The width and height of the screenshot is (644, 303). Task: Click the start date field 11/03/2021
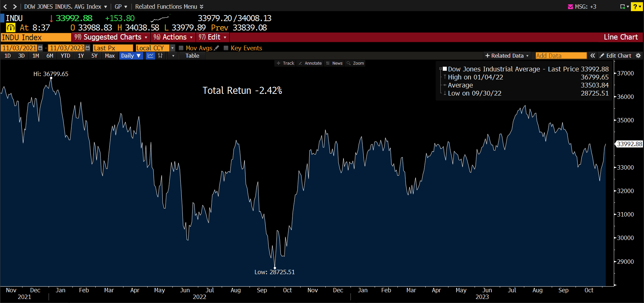point(19,48)
